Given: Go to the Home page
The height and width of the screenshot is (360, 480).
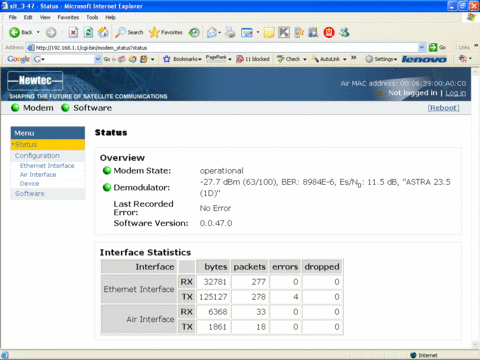Looking at the screenshot, I should pyautogui.click(x=103, y=32).
